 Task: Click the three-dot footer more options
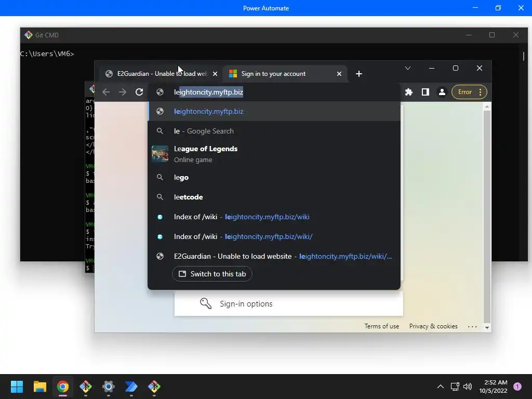472,326
